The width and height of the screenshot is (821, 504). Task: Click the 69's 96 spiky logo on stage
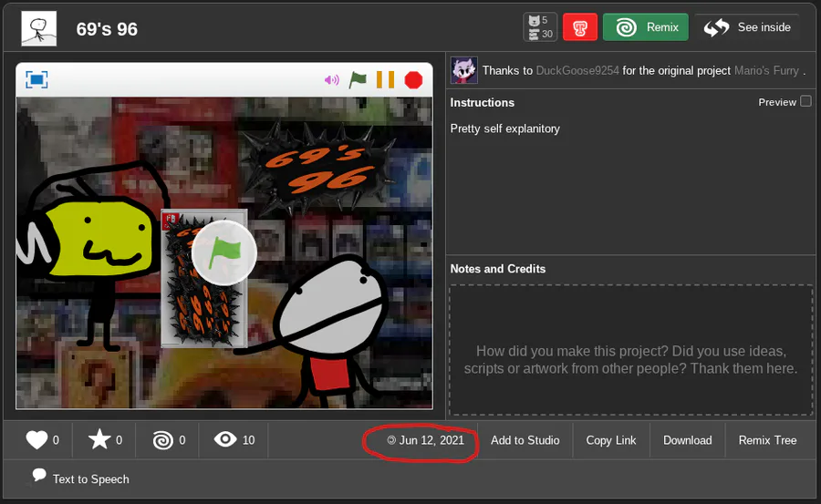319,169
